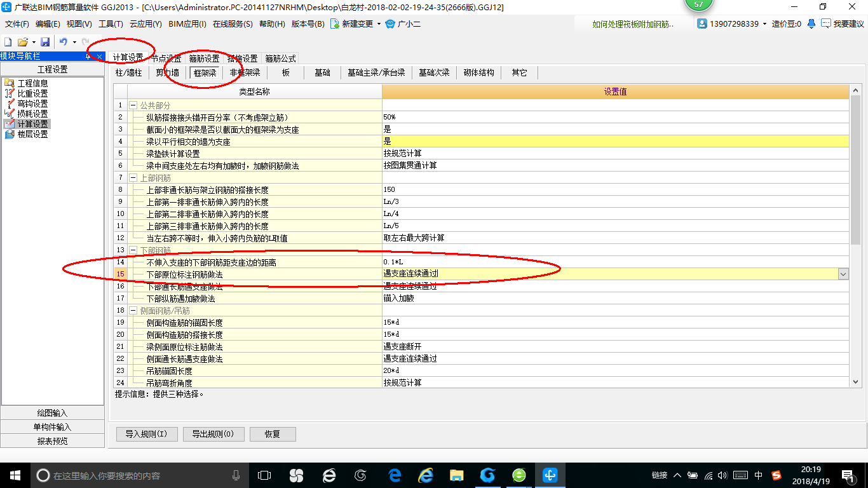Open the dropdown arrow next to 新建变更

pos(379,24)
